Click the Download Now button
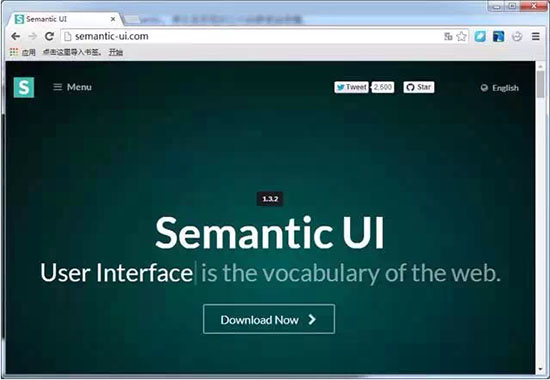The width and height of the screenshot is (550, 380). pyautogui.click(x=269, y=319)
